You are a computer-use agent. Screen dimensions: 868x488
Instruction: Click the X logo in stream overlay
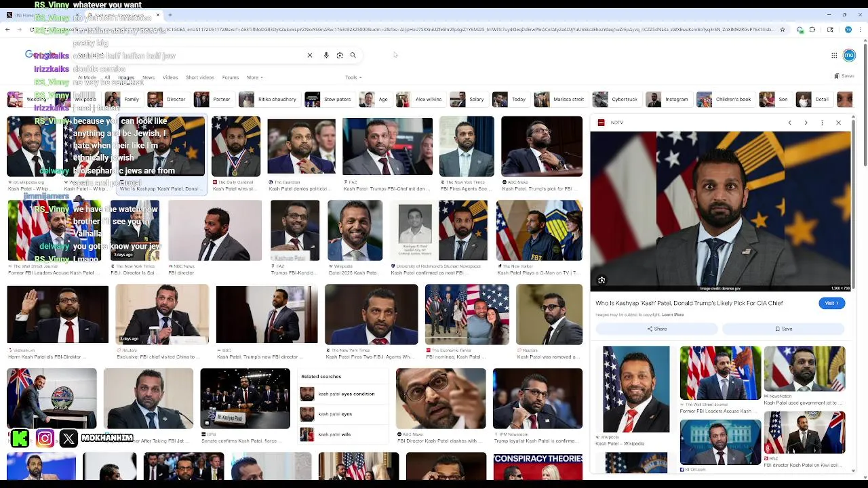(68, 439)
